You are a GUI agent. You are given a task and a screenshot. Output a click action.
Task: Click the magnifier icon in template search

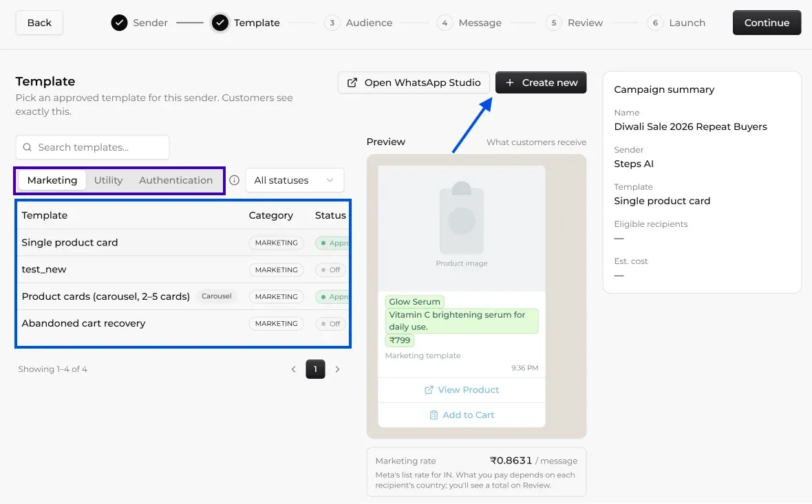point(28,147)
